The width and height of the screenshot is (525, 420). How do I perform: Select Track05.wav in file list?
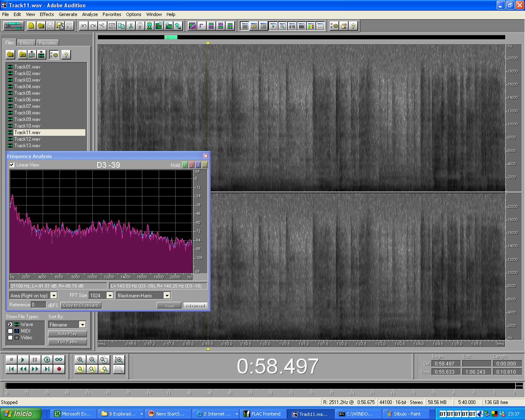(27, 93)
